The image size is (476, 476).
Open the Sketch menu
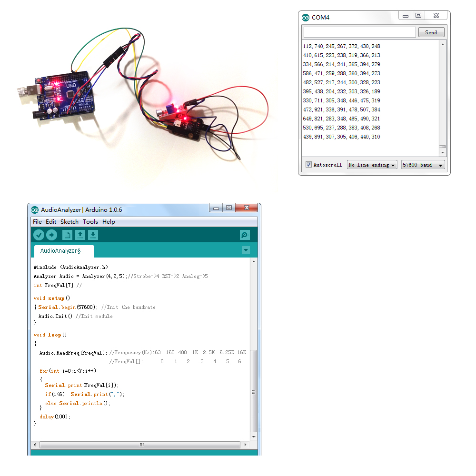tap(69, 222)
